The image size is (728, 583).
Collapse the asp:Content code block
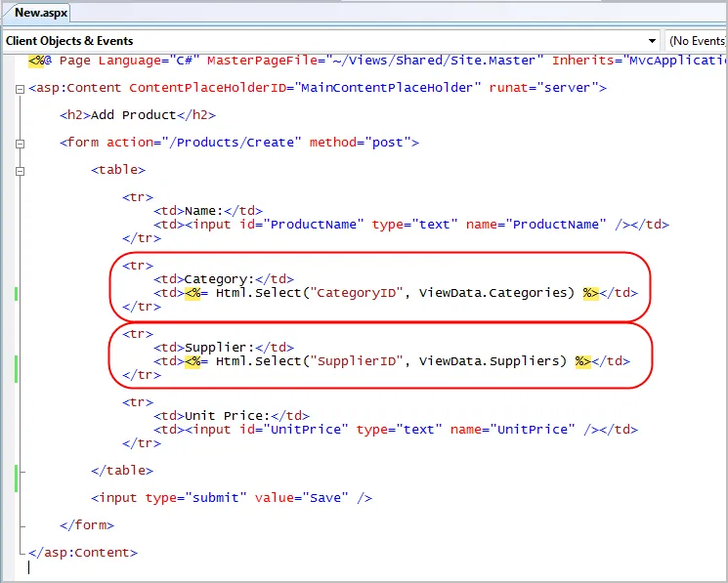[20, 89]
